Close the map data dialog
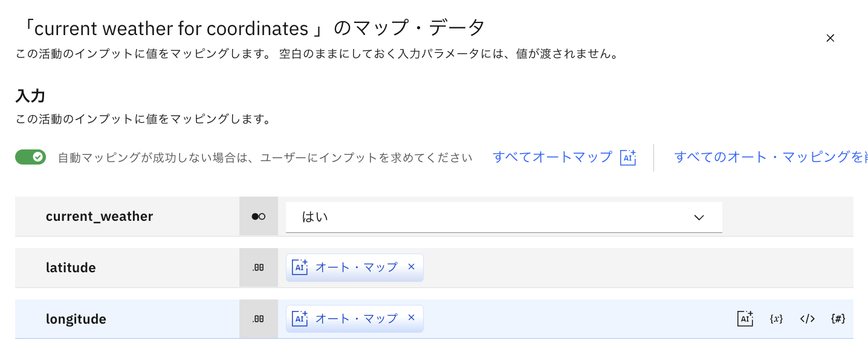This screenshot has width=868, height=363. 831,38
